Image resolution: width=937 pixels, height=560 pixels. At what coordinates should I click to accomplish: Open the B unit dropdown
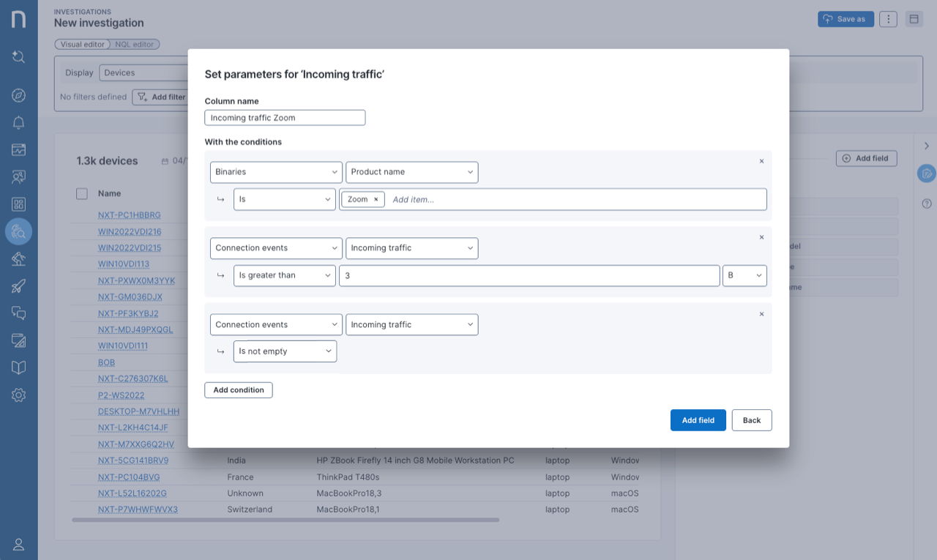pyautogui.click(x=744, y=275)
